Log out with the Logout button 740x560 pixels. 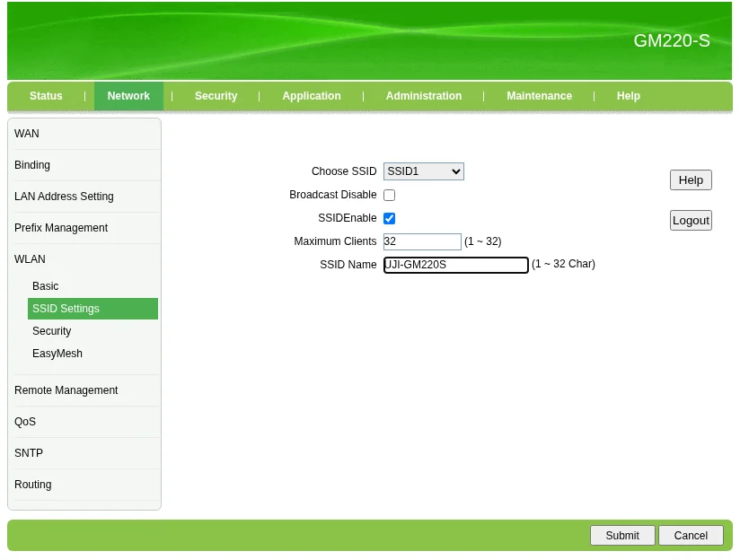click(691, 220)
